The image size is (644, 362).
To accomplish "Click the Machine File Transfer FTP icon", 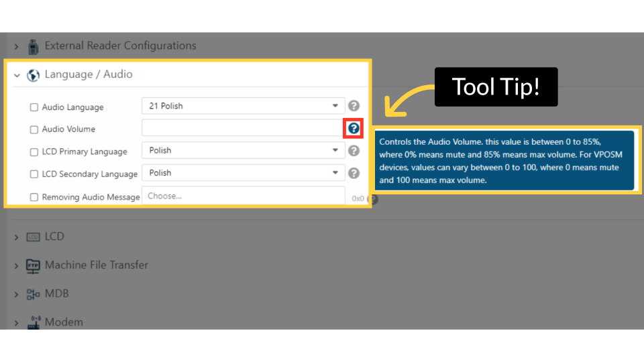I will 33,265.
